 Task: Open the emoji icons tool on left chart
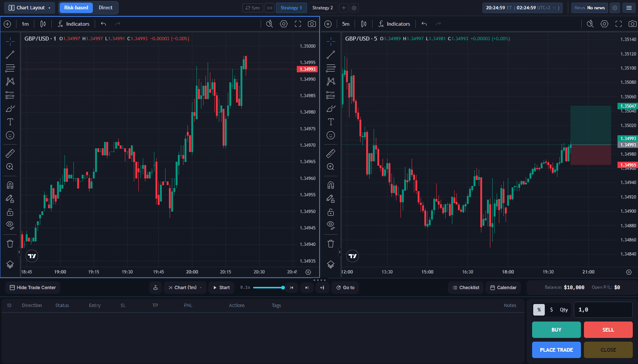coord(10,135)
